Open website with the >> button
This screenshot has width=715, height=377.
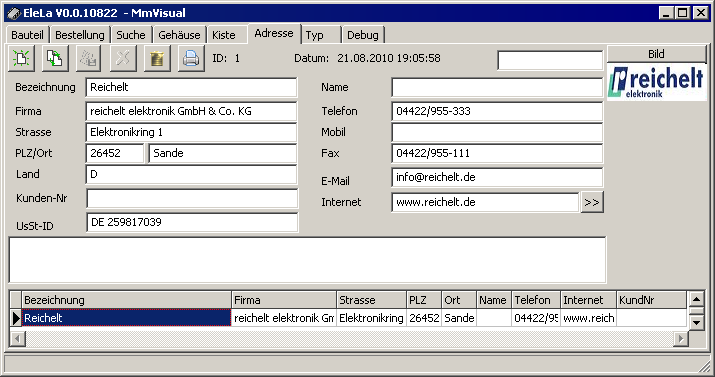tap(592, 202)
